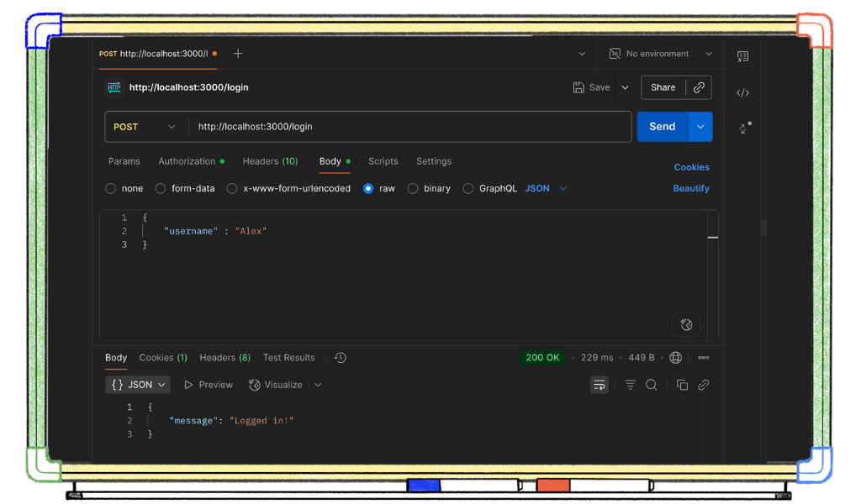Viewport: 861px width, 504px height.
Task: Open request history via clock icon
Action: pos(340,357)
